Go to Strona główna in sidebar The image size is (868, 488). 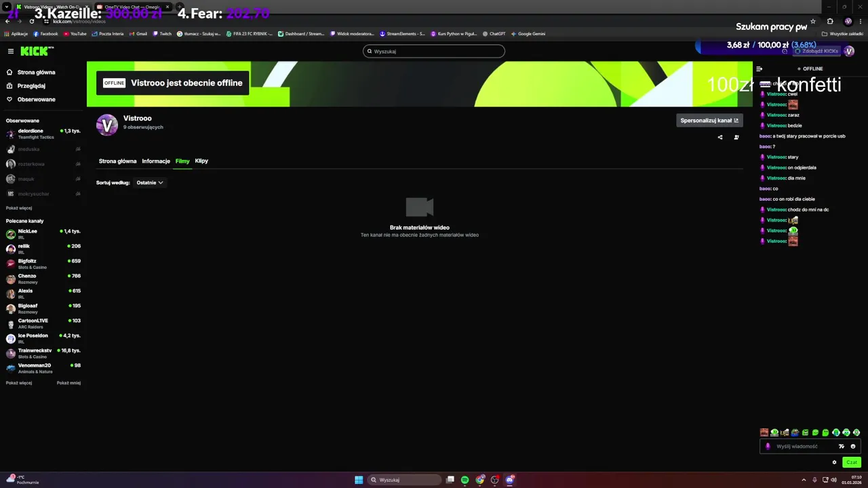click(x=31, y=72)
